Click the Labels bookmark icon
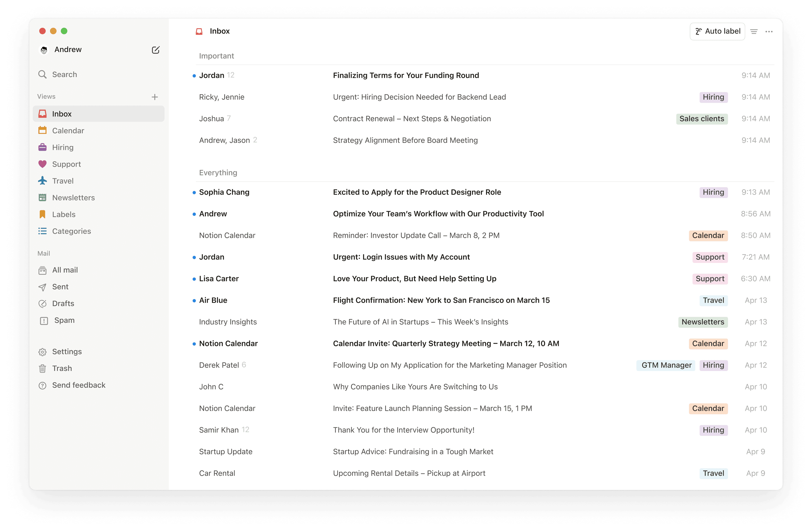This screenshot has width=812, height=530. pos(43,214)
